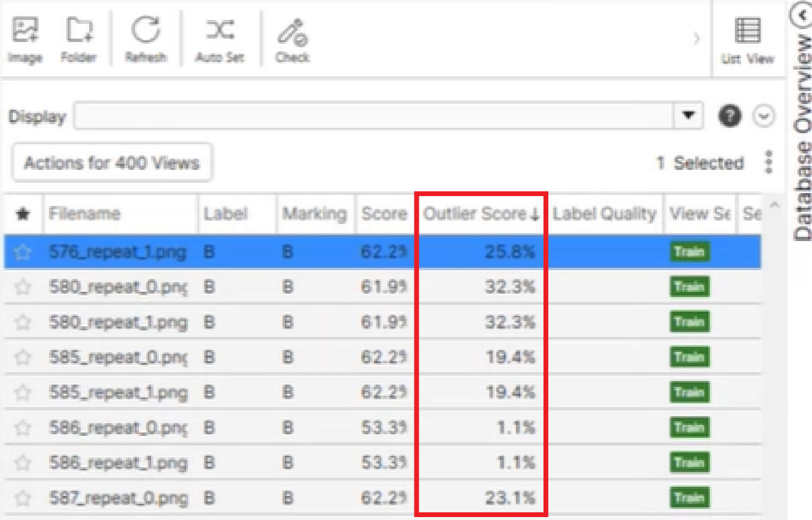Click the Train tag on 586_repeat_0.png row
Viewport: 812px width, 520px height.
(x=689, y=427)
